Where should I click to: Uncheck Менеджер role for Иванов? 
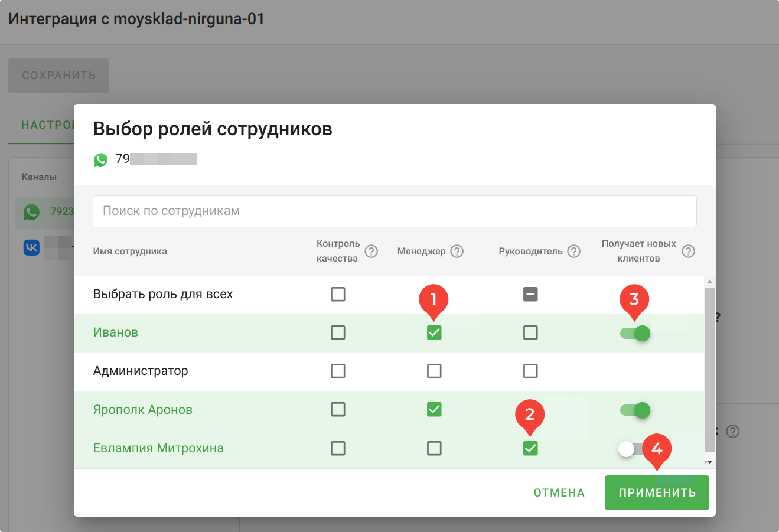pos(434,333)
